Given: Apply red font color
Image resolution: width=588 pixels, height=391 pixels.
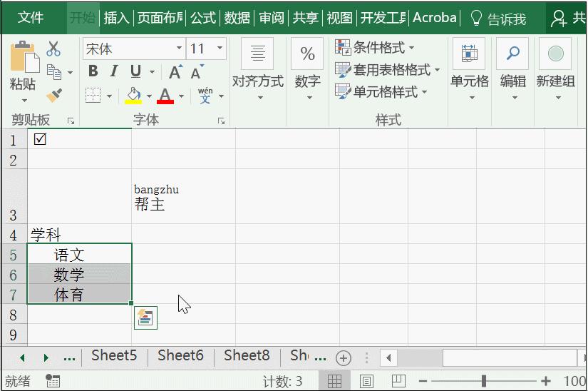Looking at the screenshot, I should coord(165,96).
